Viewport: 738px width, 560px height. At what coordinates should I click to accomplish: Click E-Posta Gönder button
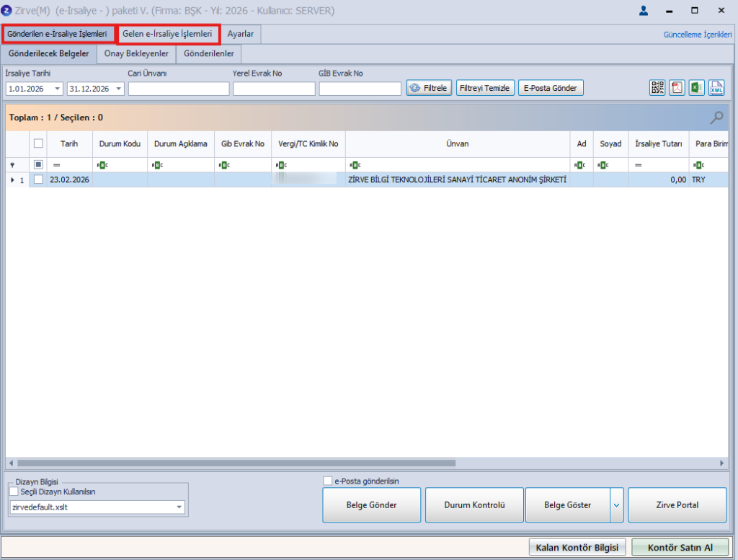pyautogui.click(x=550, y=88)
